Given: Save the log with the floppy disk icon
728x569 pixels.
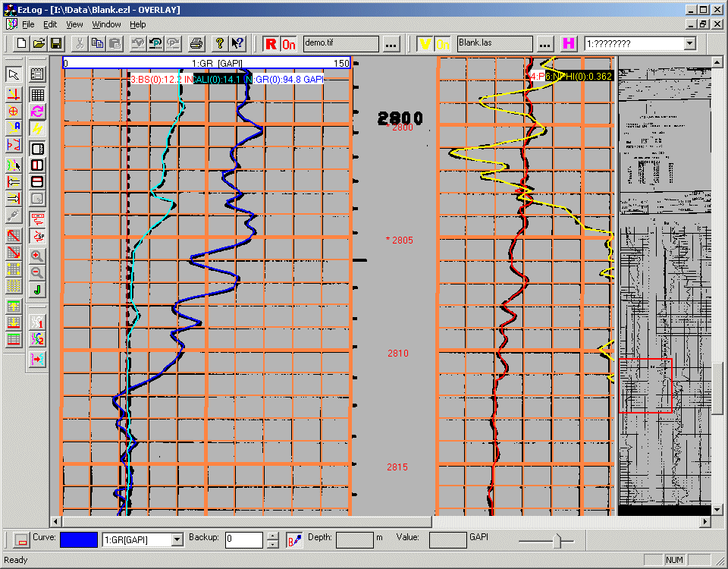Looking at the screenshot, I should [x=55, y=43].
